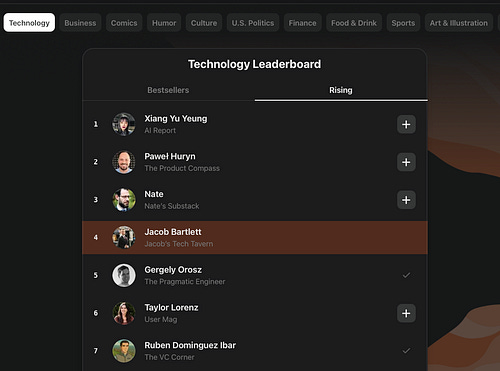Click Nate's avatar image
Viewport: 500px width, 371px height.
tap(124, 200)
